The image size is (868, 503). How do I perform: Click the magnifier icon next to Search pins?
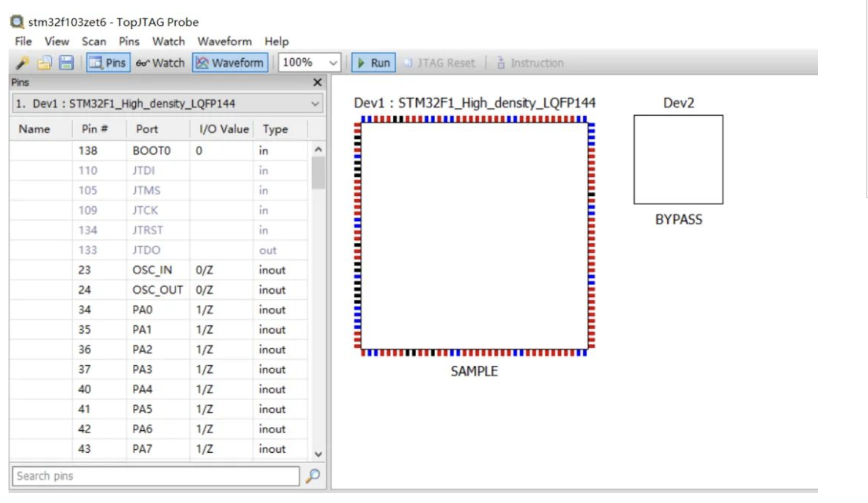tap(312, 475)
